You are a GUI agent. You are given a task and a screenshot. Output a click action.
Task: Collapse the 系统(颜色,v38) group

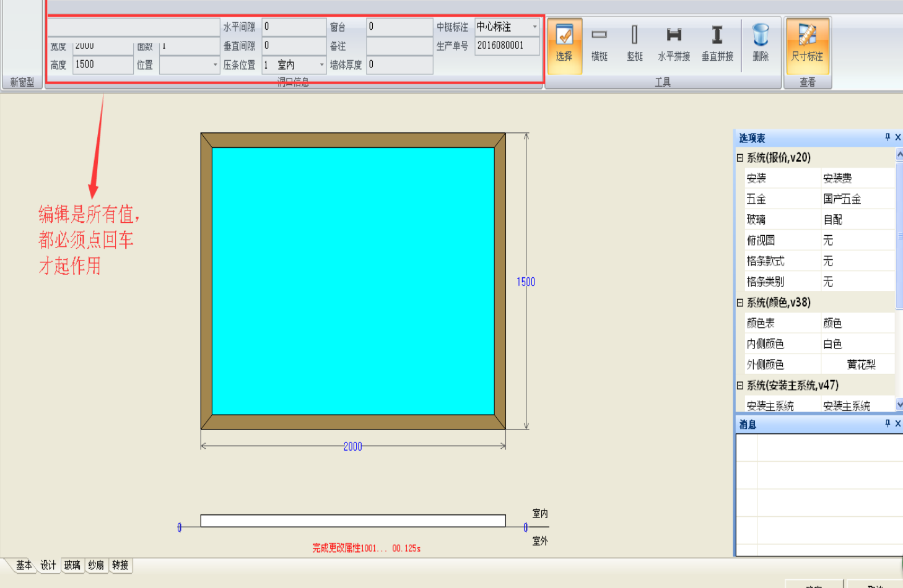pyautogui.click(x=739, y=303)
